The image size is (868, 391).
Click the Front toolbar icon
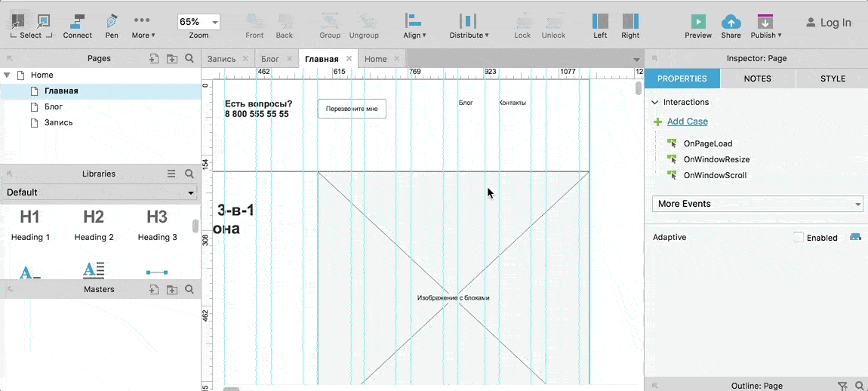[x=254, y=22]
